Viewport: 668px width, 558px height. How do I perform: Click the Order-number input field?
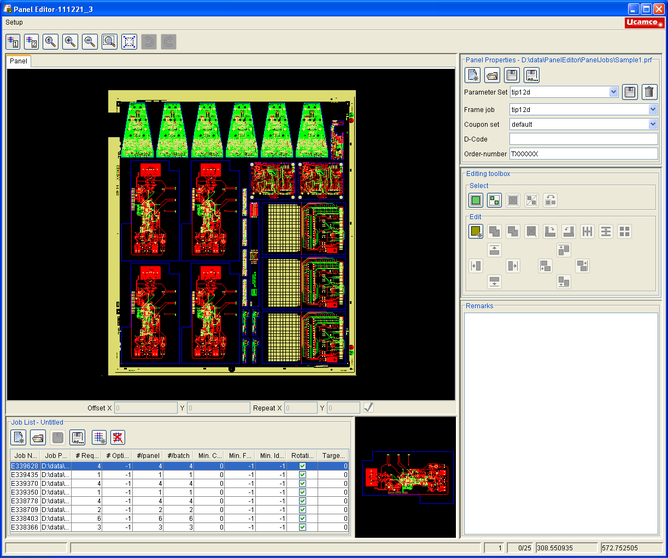583,154
